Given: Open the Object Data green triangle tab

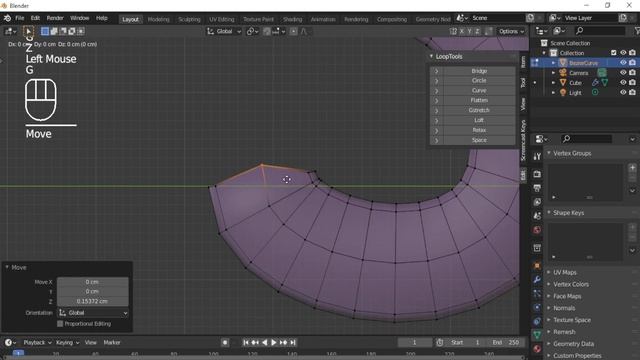Looking at the screenshot, I should coord(537,335).
